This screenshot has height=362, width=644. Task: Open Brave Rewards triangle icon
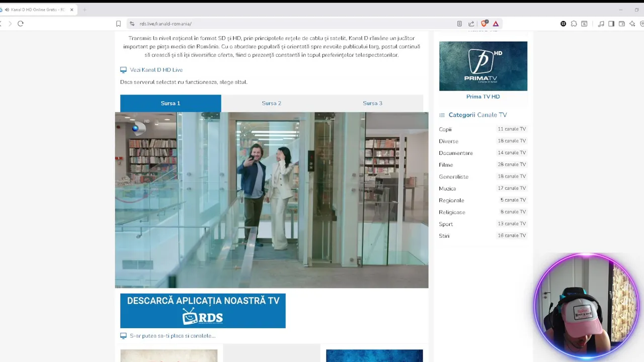[x=496, y=24]
